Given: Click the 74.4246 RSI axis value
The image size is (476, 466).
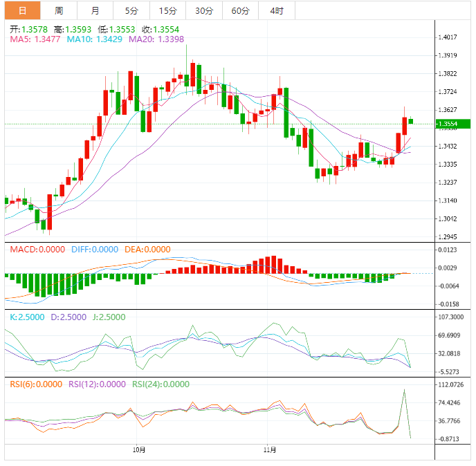Looking at the screenshot, I should (x=449, y=403).
